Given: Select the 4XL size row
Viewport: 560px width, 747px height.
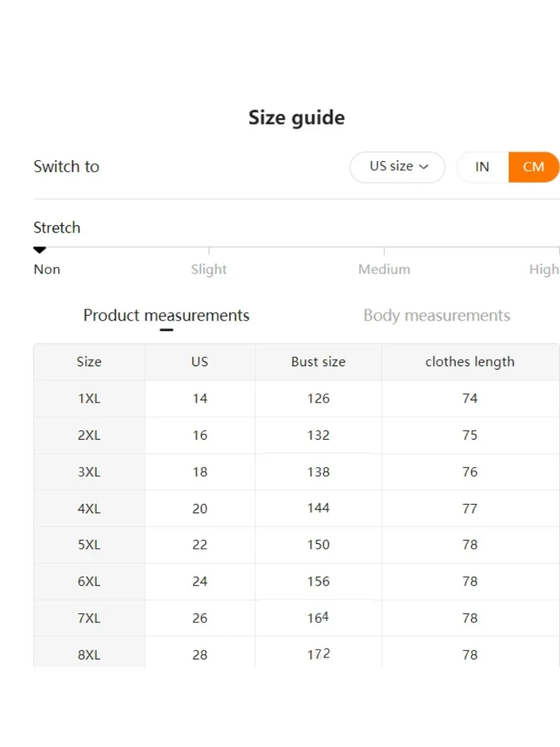Looking at the screenshot, I should (296, 508).
